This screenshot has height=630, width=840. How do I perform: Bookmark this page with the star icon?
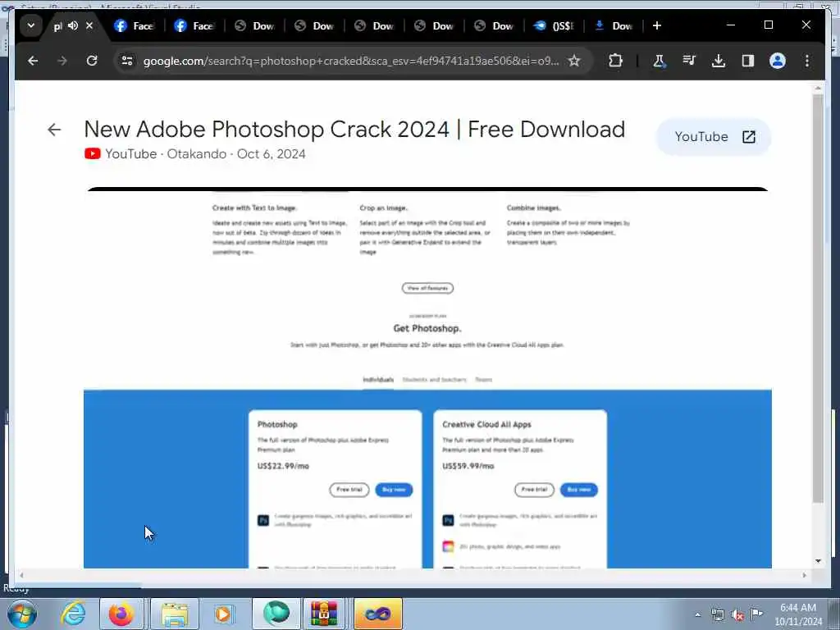(574, 61)
